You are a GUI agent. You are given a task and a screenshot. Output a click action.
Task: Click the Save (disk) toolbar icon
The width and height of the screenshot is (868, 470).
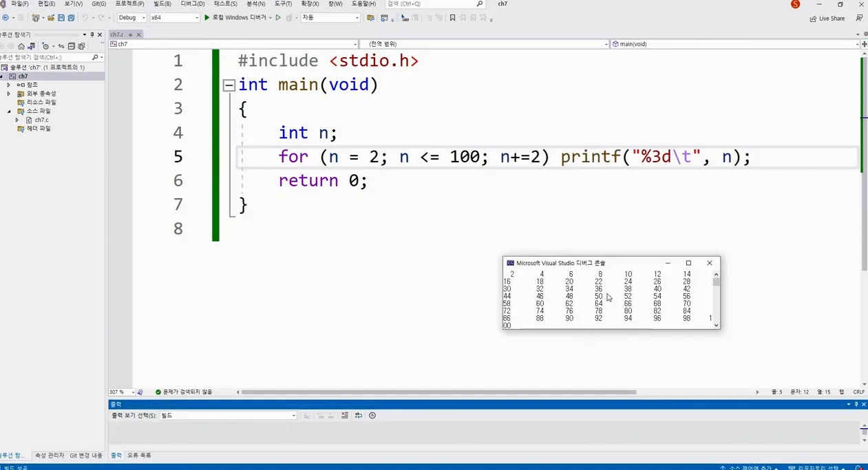61,18
